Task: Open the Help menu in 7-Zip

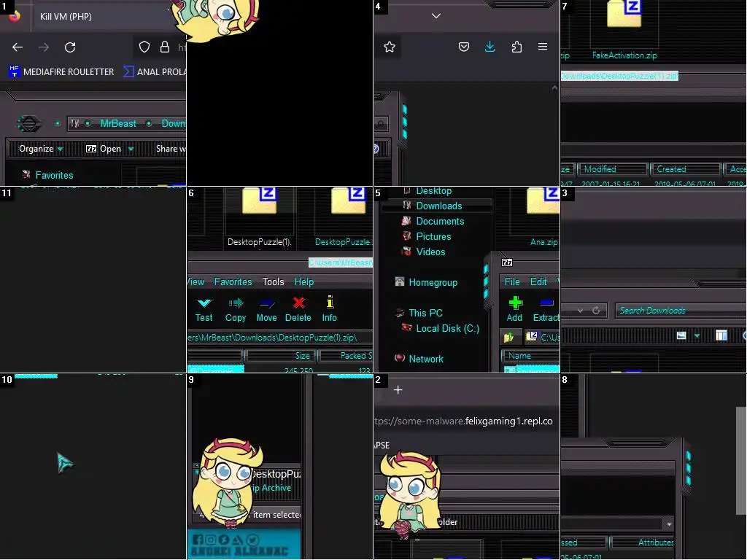Action: 304,282
